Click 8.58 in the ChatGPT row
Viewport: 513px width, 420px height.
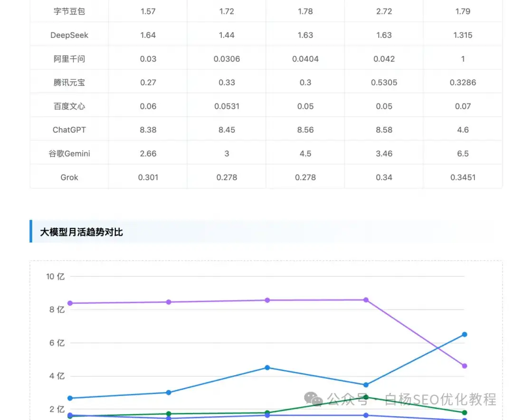[x=384, y=130]
